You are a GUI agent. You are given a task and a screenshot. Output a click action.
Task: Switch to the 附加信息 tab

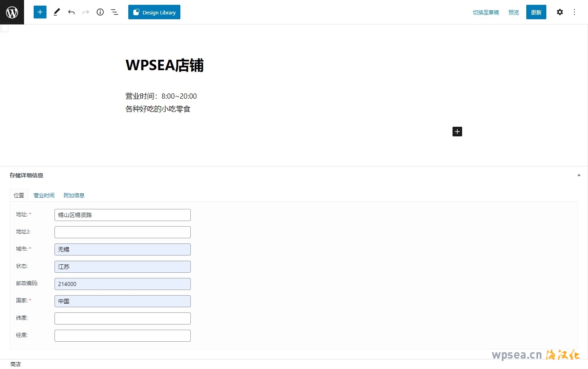(74, 195)
